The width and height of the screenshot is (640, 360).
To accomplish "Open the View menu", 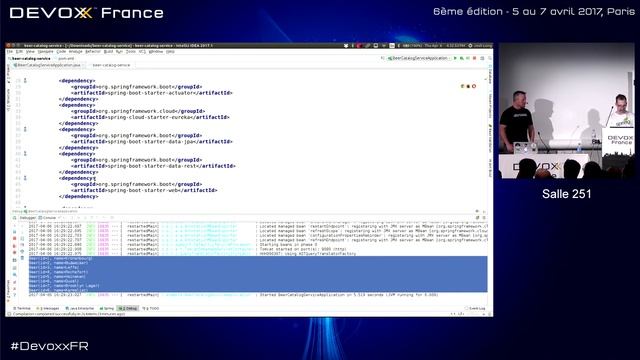I will (x=30, y=52).
